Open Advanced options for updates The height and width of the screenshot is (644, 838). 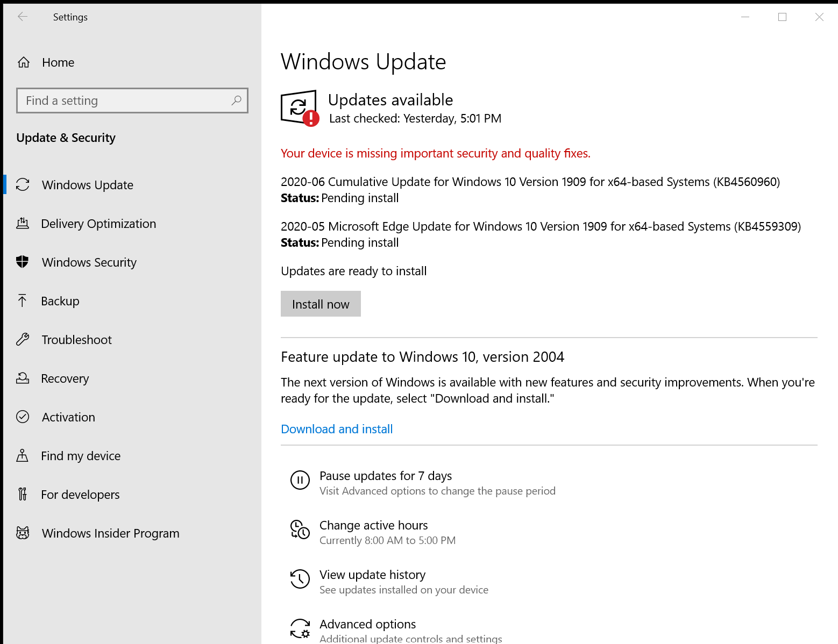[x=367, y=624]
